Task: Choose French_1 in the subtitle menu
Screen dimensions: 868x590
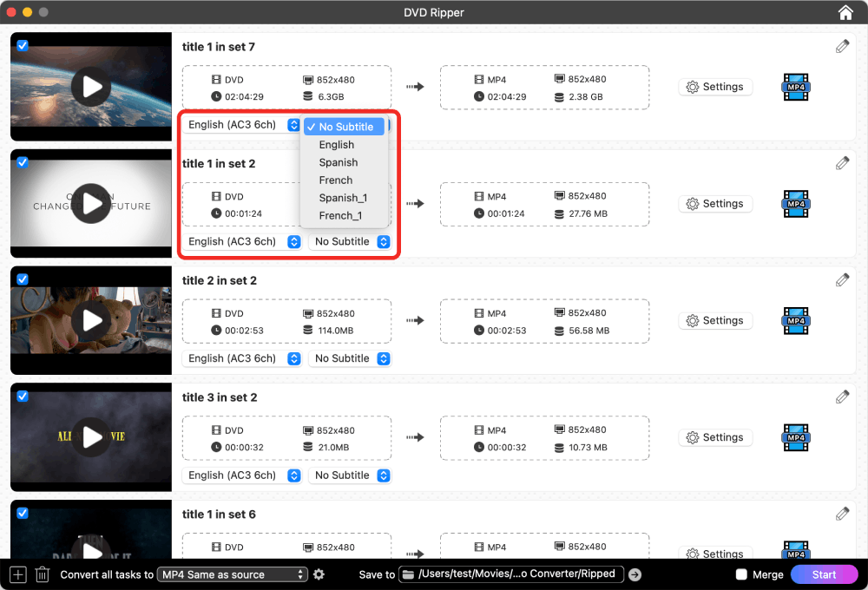Action: 343,215
